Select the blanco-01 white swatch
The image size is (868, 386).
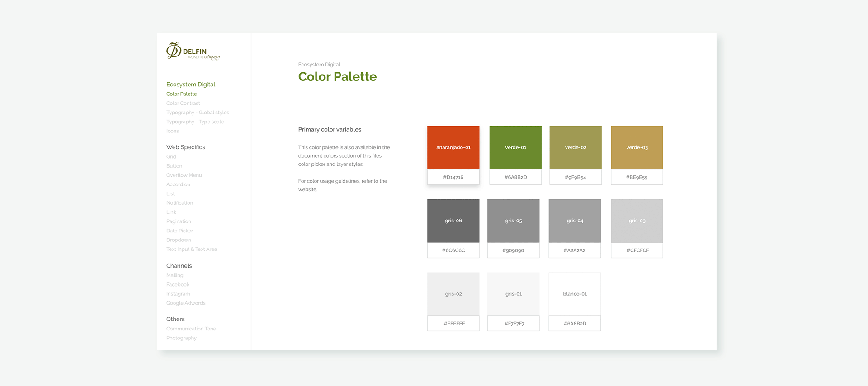tap(575, 294)
